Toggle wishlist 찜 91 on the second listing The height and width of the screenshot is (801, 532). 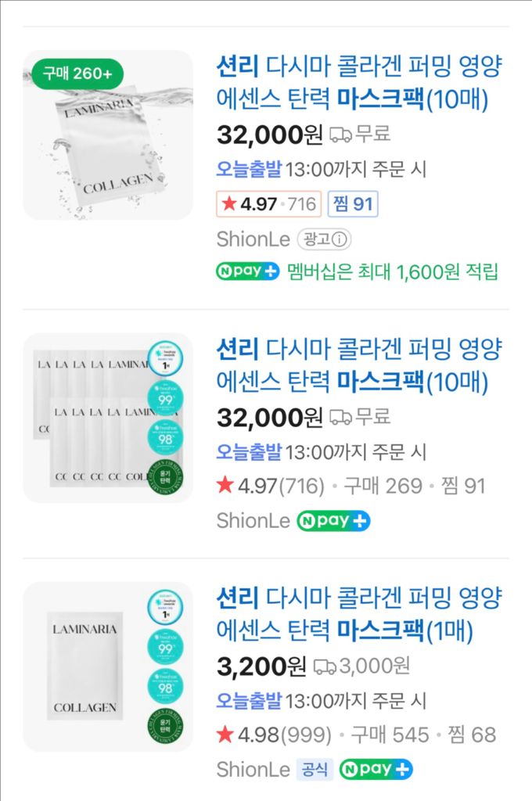(462, 485)
